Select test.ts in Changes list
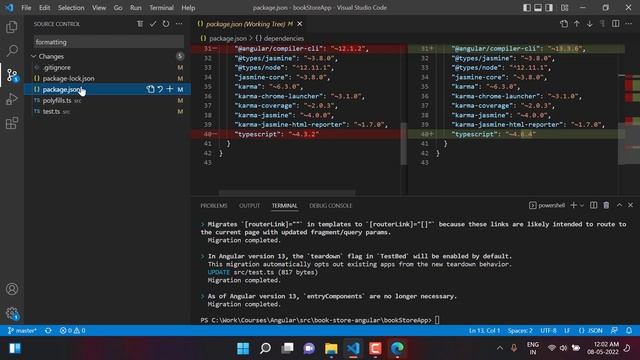Viewport: 640px width, 360px height. [x=107, y=111]
